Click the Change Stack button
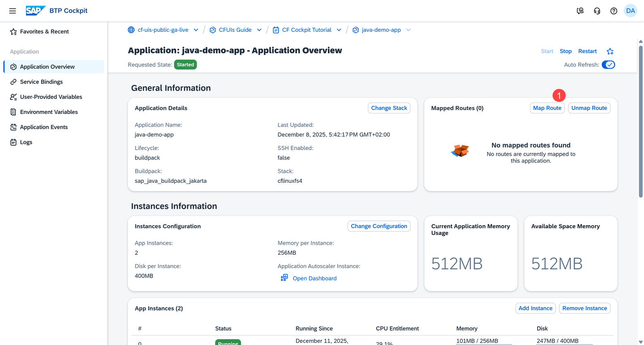Image resolution: width=644 pixels, height=345 pixels. 389,108
